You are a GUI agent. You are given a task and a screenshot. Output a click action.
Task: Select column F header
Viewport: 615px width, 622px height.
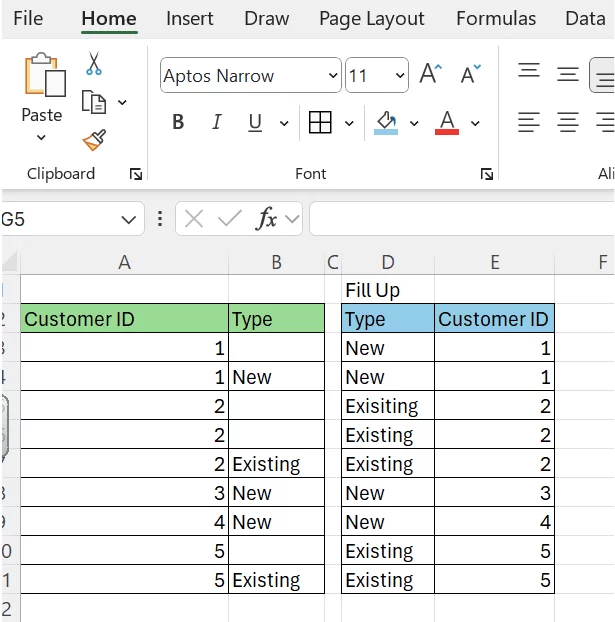584,262
